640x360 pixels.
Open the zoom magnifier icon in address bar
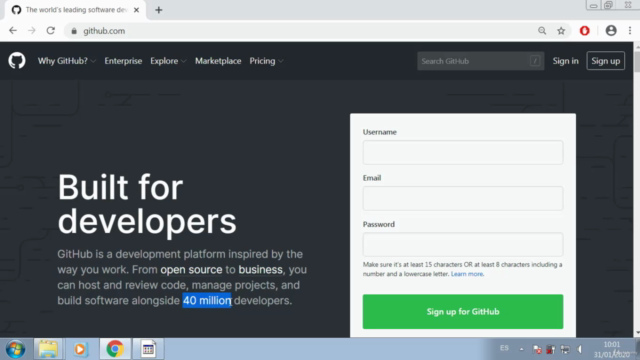pyautogui.click(x=542, y=31)
